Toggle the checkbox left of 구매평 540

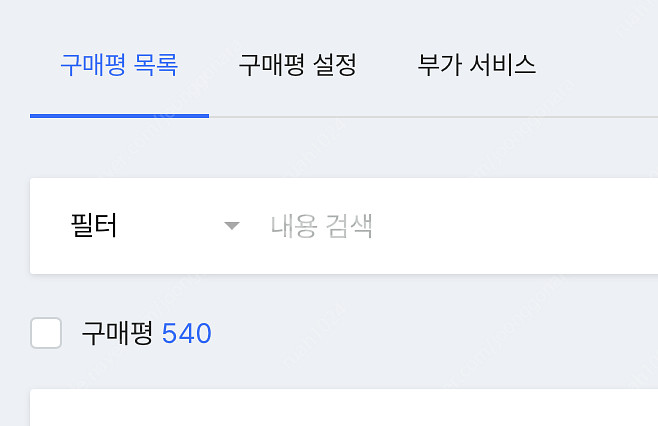pyautogui.click(x=46, y=333)
